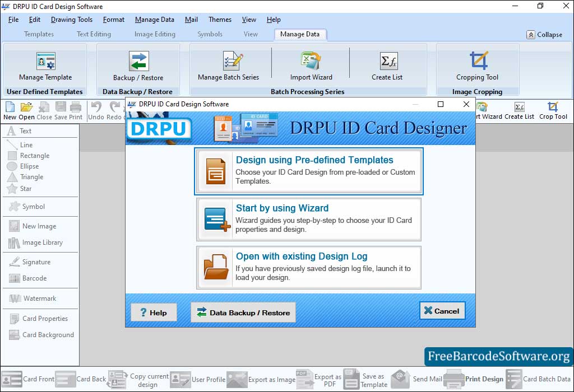Viewport: 574px width, 392px height.
Task: Select the Triangle shape tool
Action: click(x=25, y=177)
